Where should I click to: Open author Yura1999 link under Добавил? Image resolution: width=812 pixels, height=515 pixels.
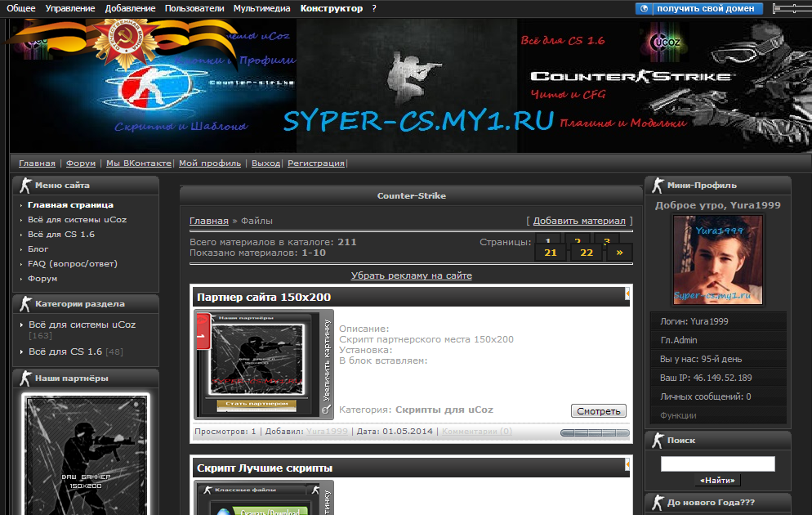point(327,431)
